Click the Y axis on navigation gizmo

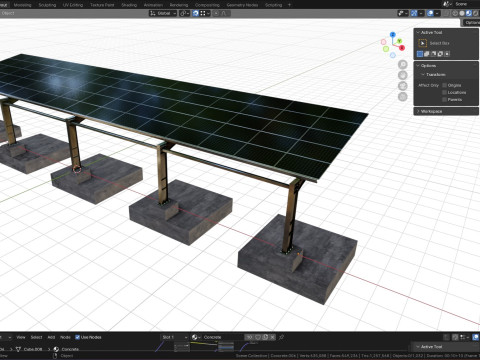(x=399, y=41)
